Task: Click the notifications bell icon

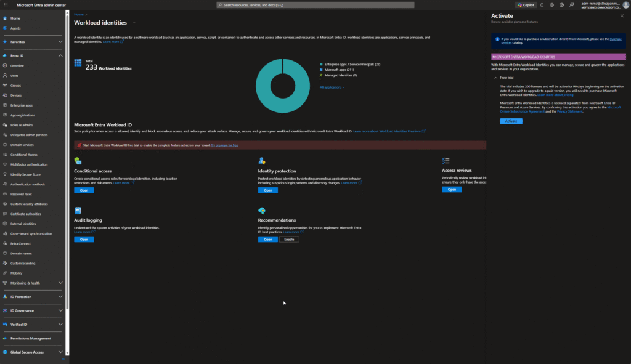Action: click(542, 4)
